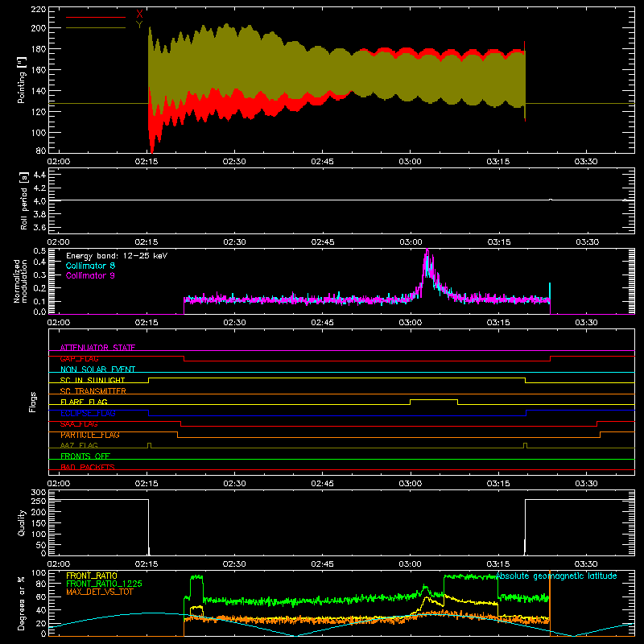This screenshot has height=644, width=644.
Task: Click the first A4Z_FLAG pulse near 02:15
Action: (149, 444)
